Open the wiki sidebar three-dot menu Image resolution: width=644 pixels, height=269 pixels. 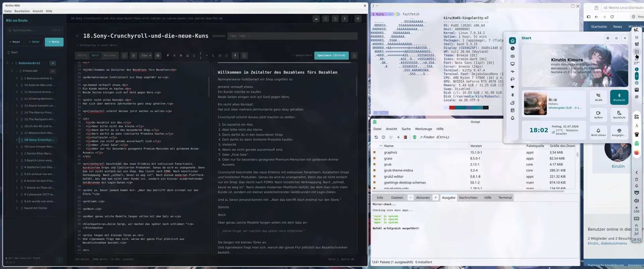tap(60, 260)
